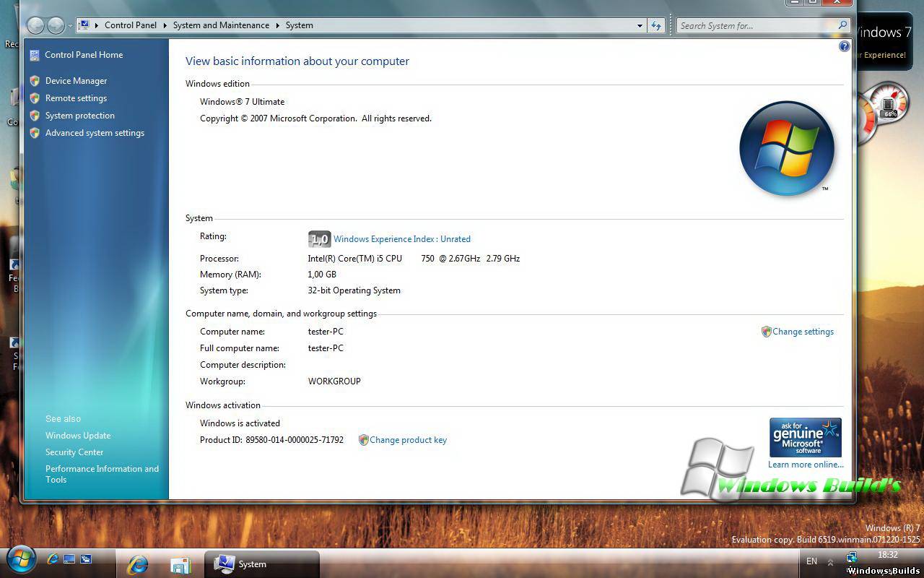Viewport: 924px width, 578px height.
Task: Click the 18:32 taskbar clock
Action: tap(888, 555)
